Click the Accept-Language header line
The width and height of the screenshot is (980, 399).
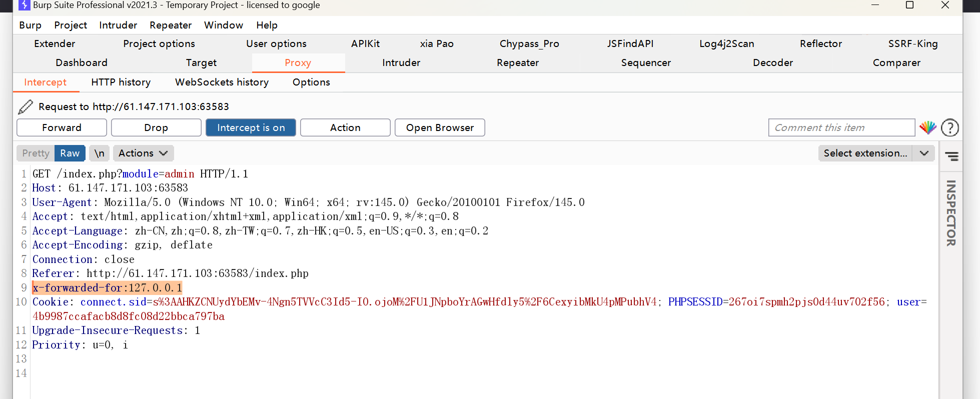coord(260,230)
